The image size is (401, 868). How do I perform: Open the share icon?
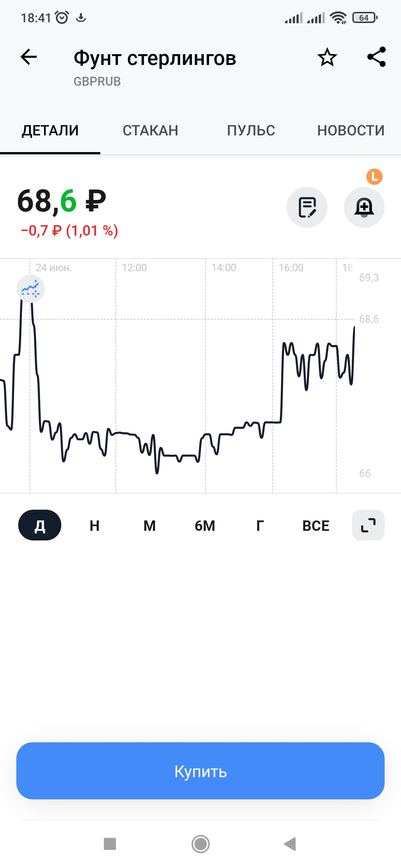[x=376, y=57]
